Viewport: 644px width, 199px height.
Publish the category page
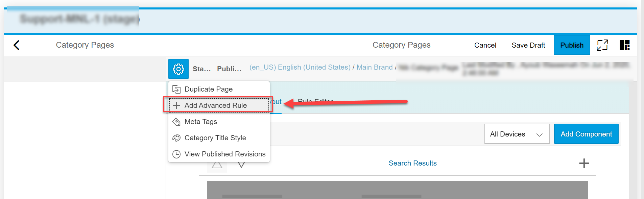(572, 45)
